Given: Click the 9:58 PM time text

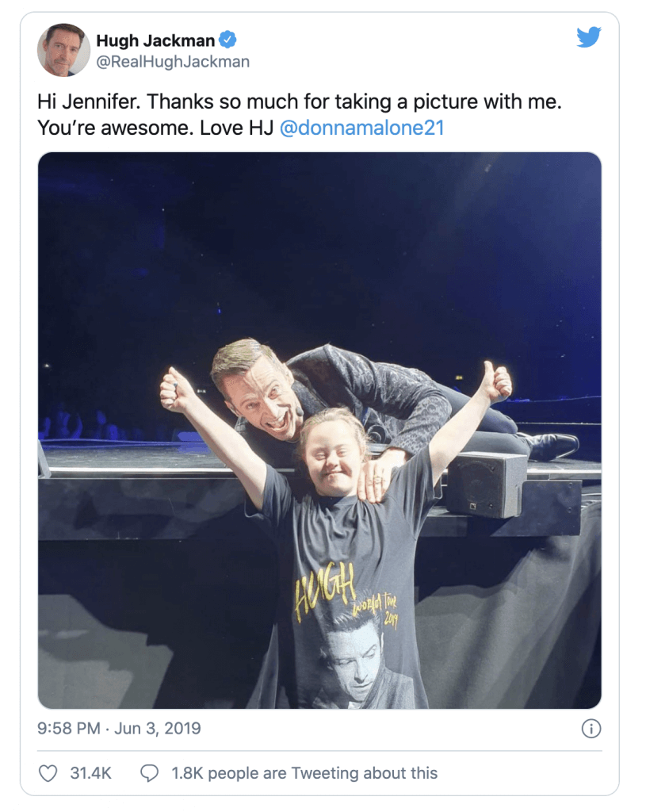Looking at the screenshot, I should point(68,729).
